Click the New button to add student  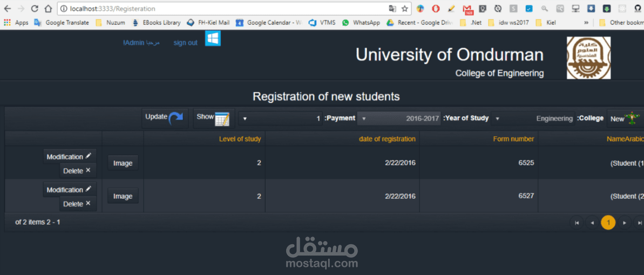pyautogui.click(x=625, y=118)
